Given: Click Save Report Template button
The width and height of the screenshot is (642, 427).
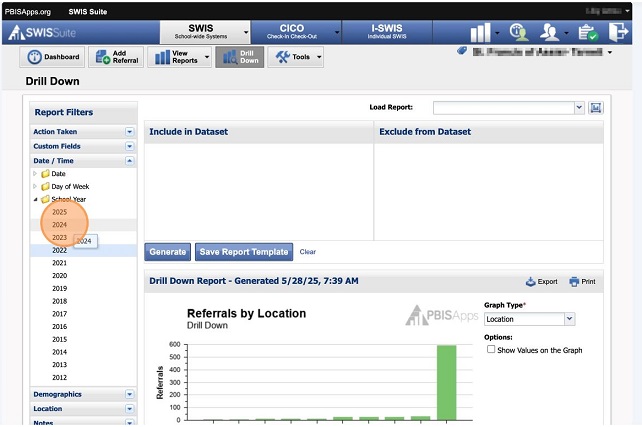Looking at the screenshot, I should pos(244,252).
